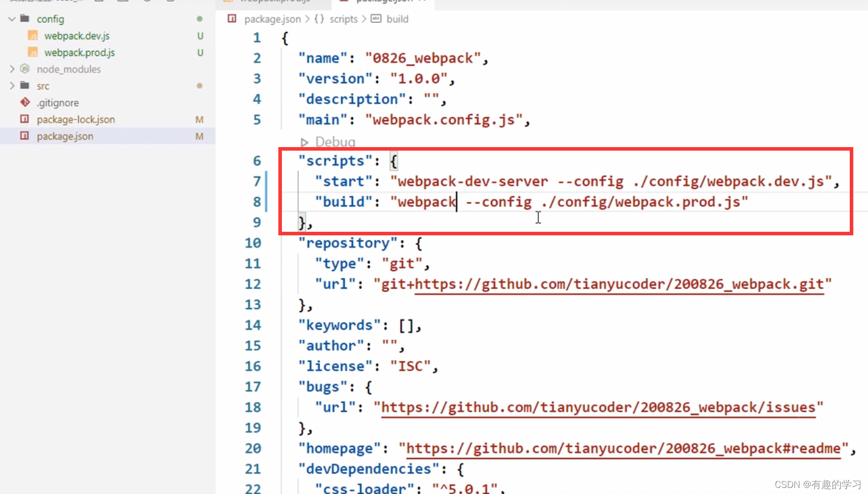
Task: Click line number 17 in the gutter
Action: tap(253, 387)
